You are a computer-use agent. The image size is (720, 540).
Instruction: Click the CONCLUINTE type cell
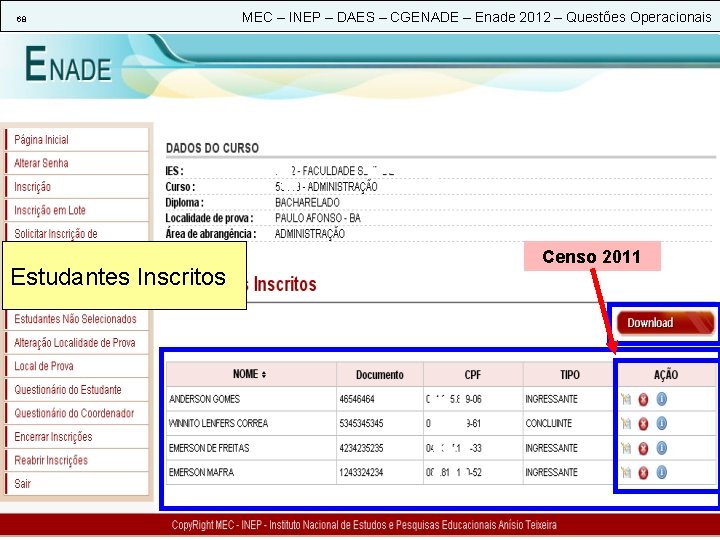[x=549, y=423]
